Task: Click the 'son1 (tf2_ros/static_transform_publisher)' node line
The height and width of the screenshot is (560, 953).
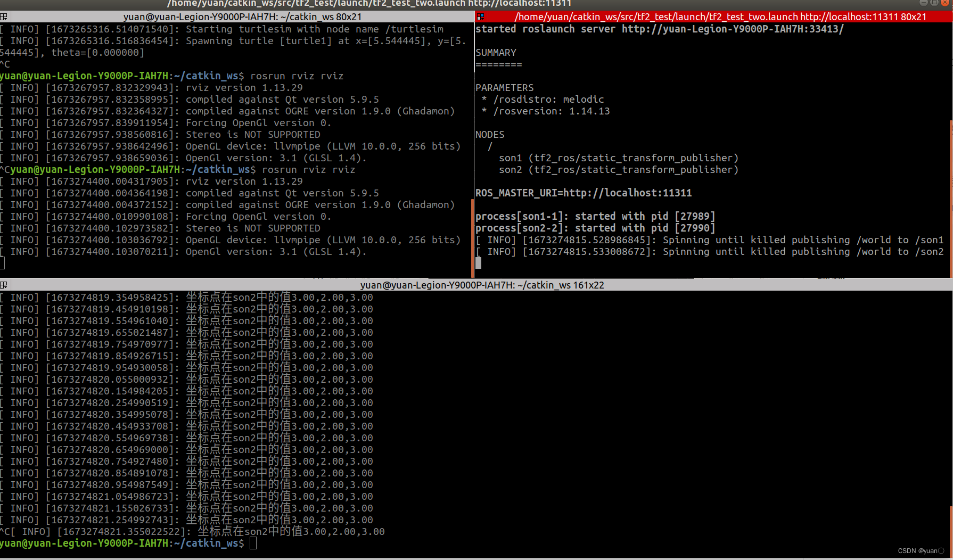Action: pos(619,158)
